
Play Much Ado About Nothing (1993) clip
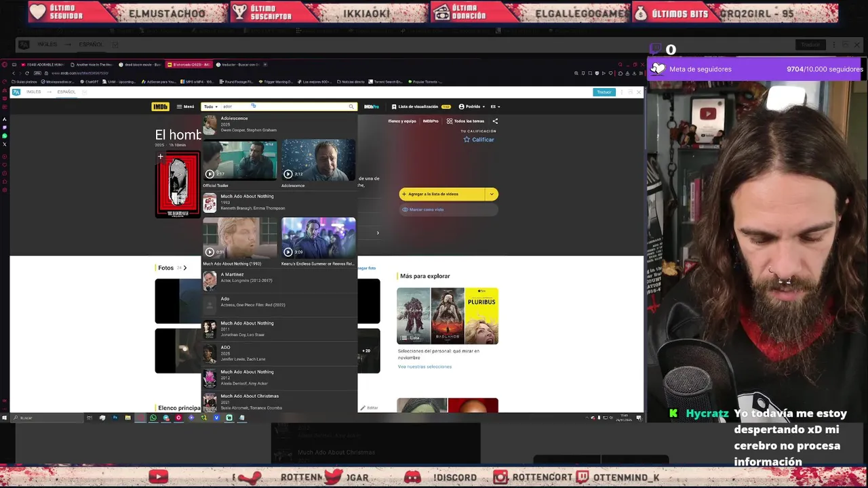tap(240, 238)
